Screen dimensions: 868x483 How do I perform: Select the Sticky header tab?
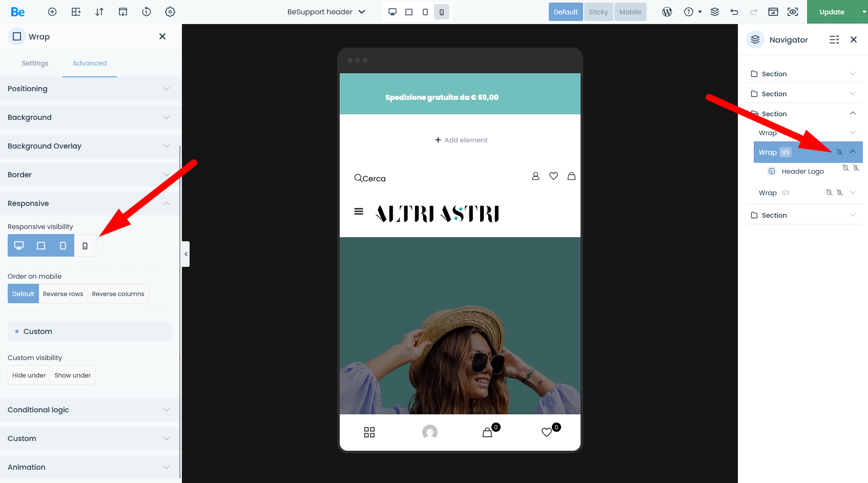(x=598, y=12)
